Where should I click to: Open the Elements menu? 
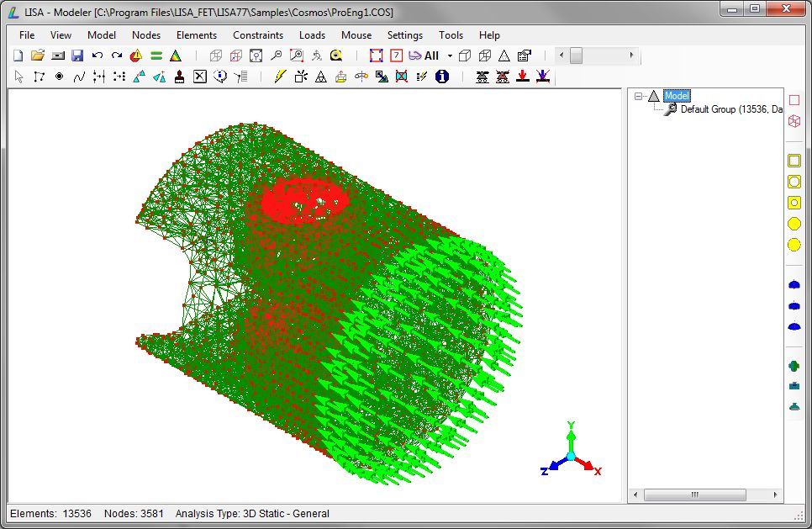point(197,35)
